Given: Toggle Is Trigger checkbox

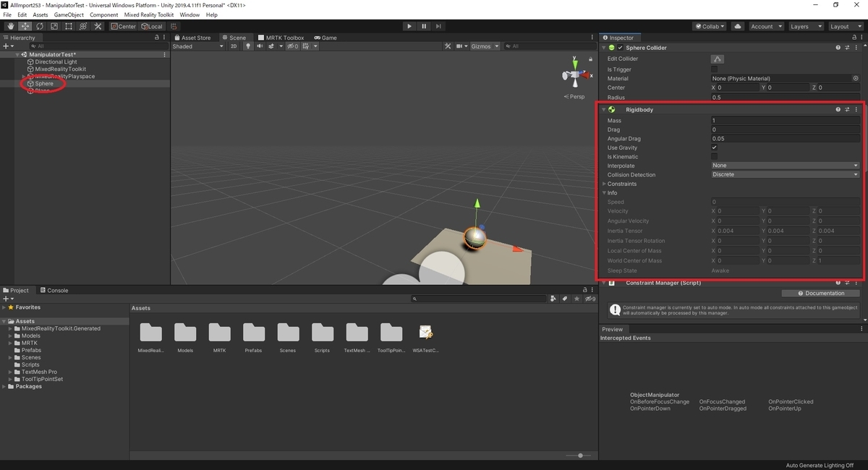Looking at the screenshot, I should [x=715, y=69].
